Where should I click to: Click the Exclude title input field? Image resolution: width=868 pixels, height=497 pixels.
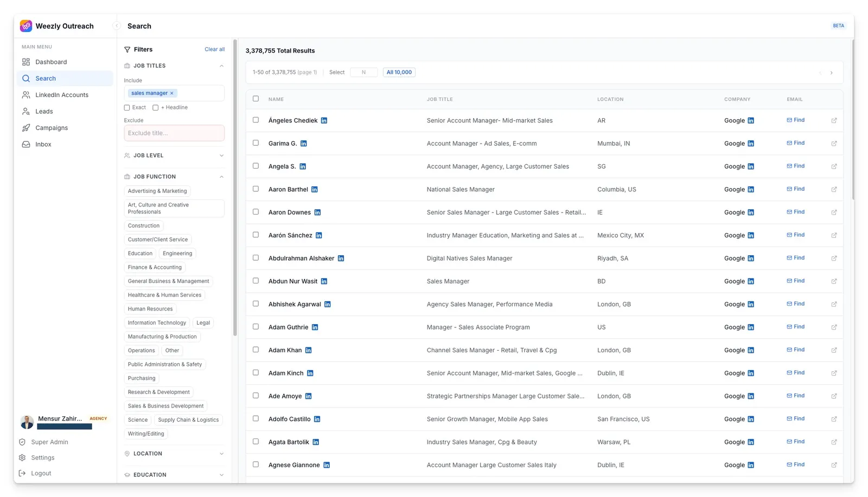174,133
